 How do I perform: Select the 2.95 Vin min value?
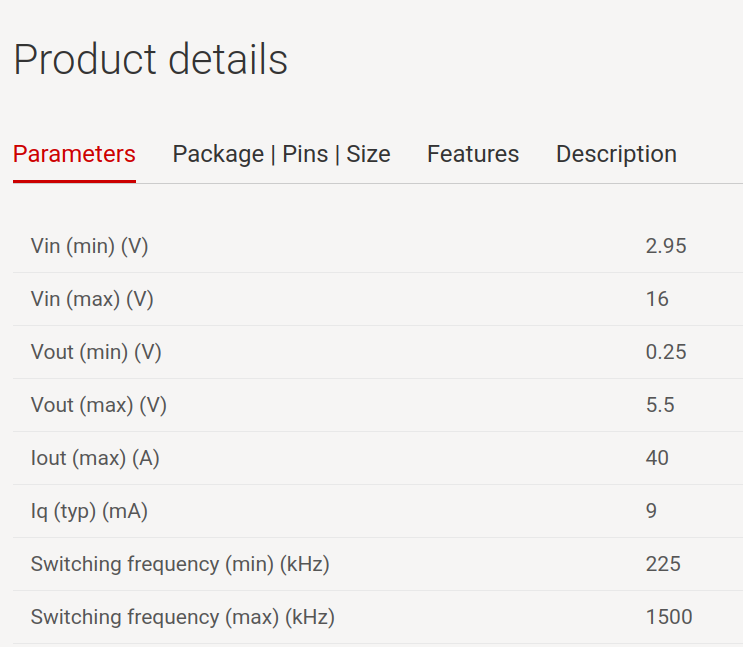(x=666, y=246)
